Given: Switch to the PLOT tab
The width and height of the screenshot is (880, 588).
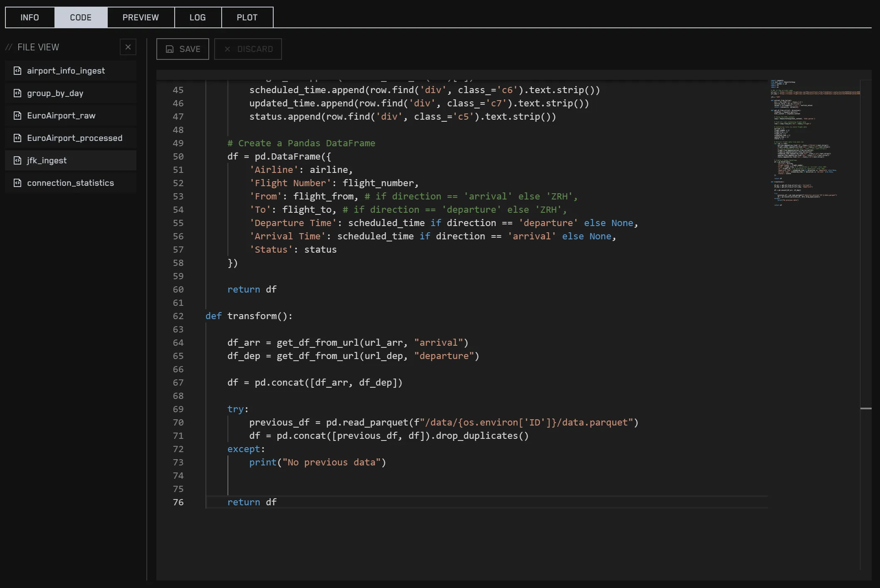Looking at the screenshot, I should 247,17.
